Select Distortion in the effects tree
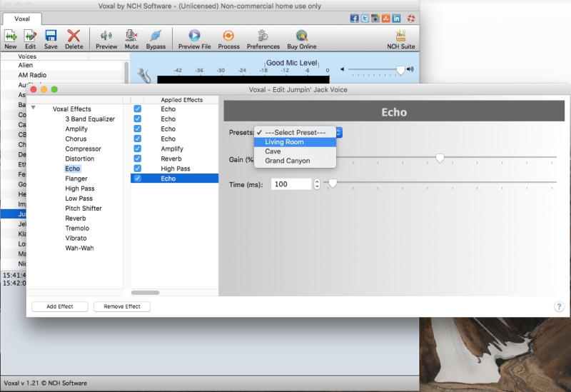The width and height of the screenshot is (571, 392). coord(80,159)
